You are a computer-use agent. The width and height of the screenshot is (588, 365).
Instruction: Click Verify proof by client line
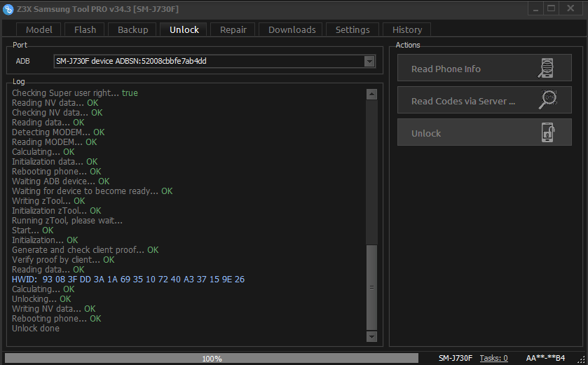coord(63,260)
